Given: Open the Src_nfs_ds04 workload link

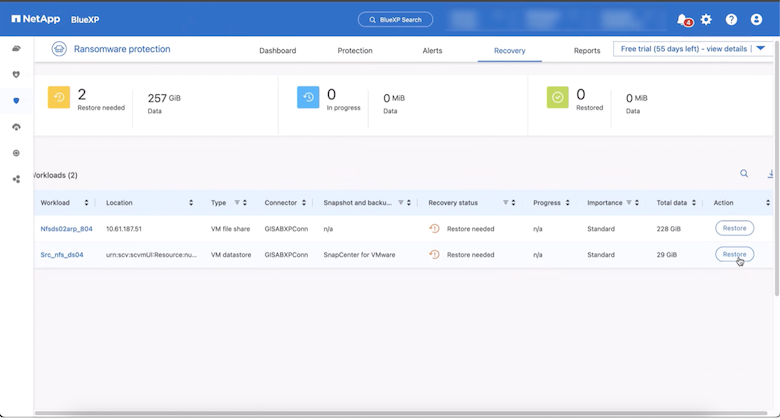Looking at the screenshot, I should click(x=62, y=255).
